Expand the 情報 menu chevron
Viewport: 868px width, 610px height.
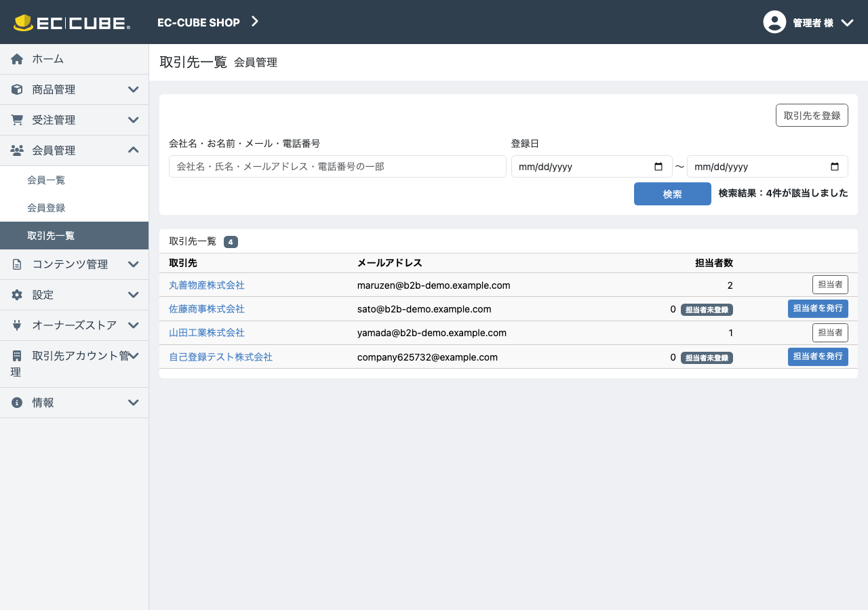pos(134,403)
